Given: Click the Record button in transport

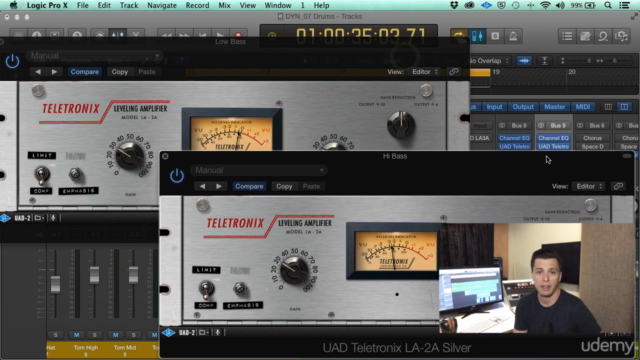Looking at the screenshot, I should click(238, 36).
